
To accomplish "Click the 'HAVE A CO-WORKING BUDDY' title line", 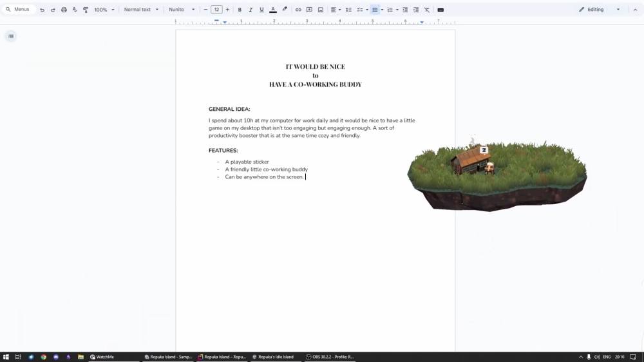I will coord(316,84).
